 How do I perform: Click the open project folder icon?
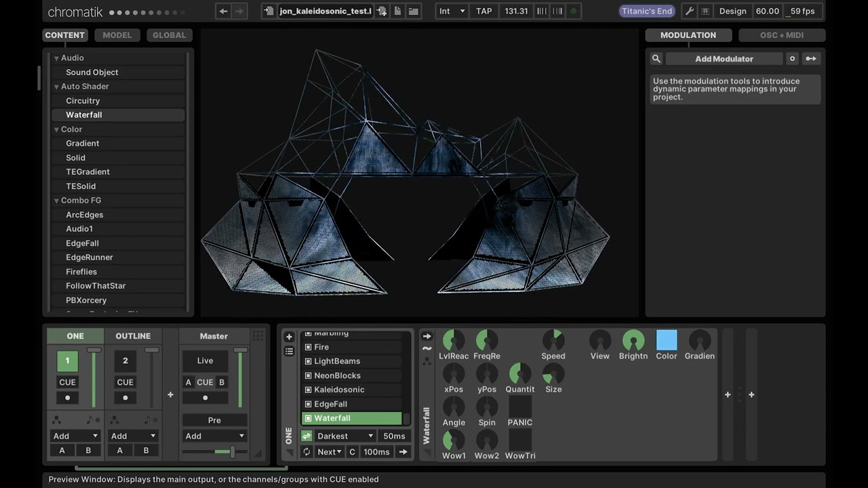pyautogui.click(x=413, y=11)
